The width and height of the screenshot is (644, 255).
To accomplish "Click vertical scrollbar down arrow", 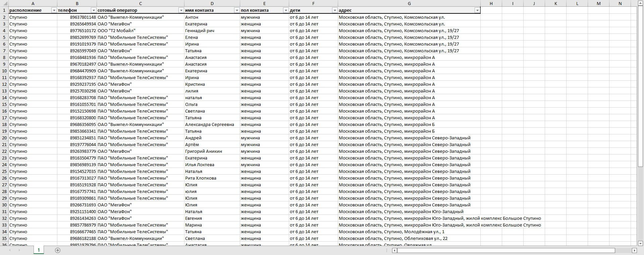I will (x=640, y=243).
